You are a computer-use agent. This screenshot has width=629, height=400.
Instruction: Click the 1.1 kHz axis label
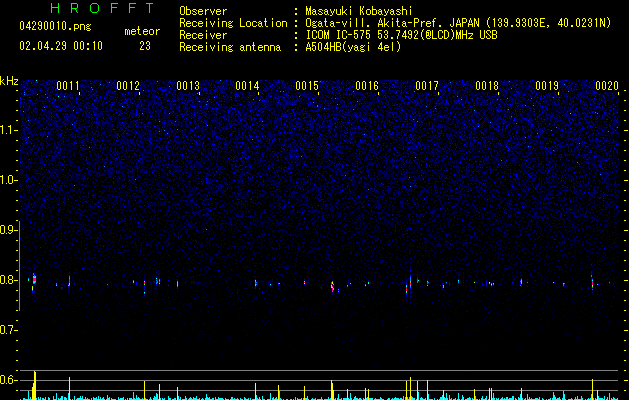pyautogui.click(x=8, y=130)
